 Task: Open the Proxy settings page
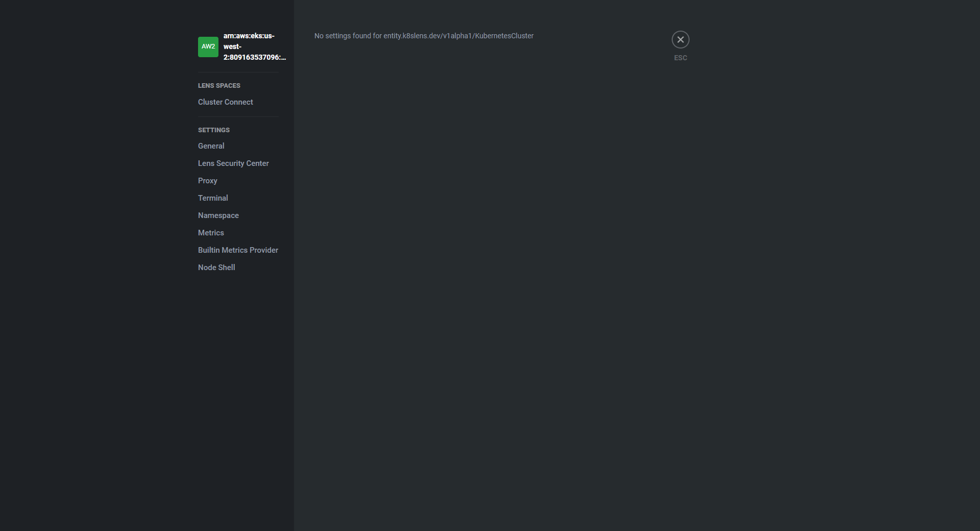pos(207,181)
